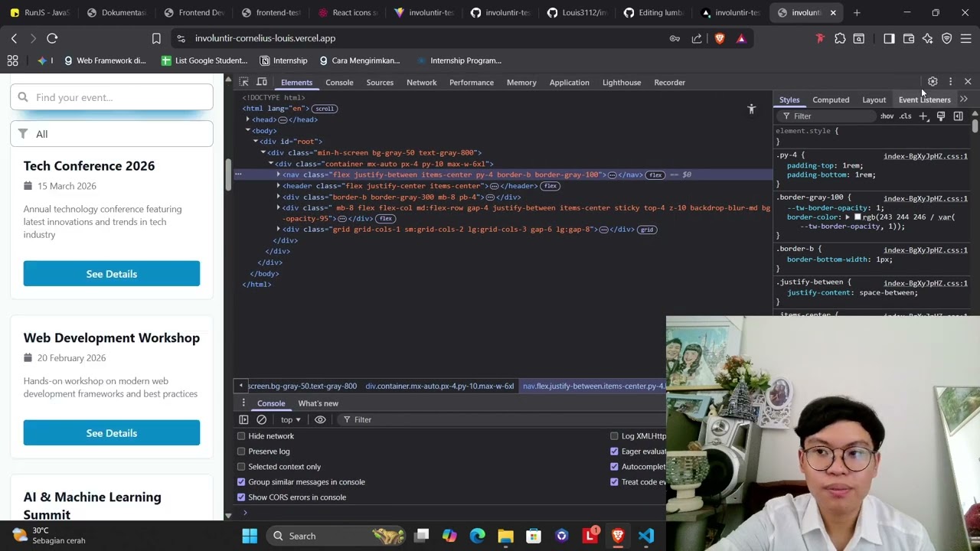Open the Brave Wallet icon
980x551 pixels.
click(x=909, y=38)
